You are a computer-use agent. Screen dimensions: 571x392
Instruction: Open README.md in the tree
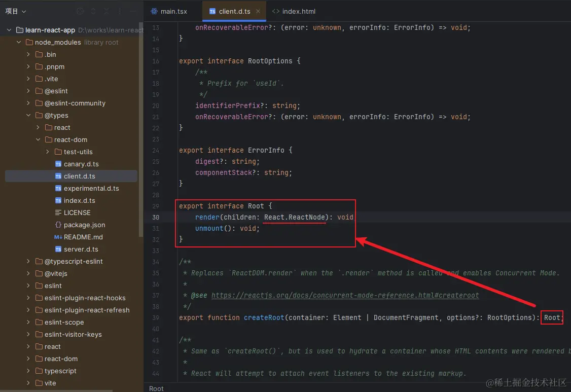83,237
